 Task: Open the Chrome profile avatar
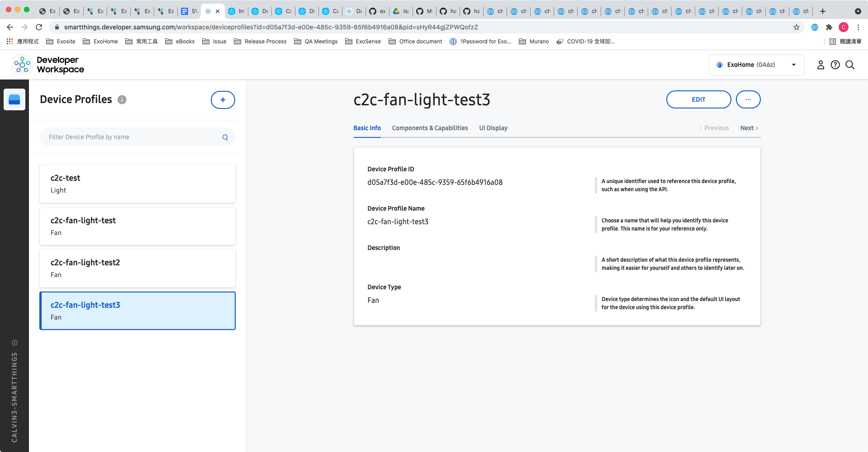(844, 27)
